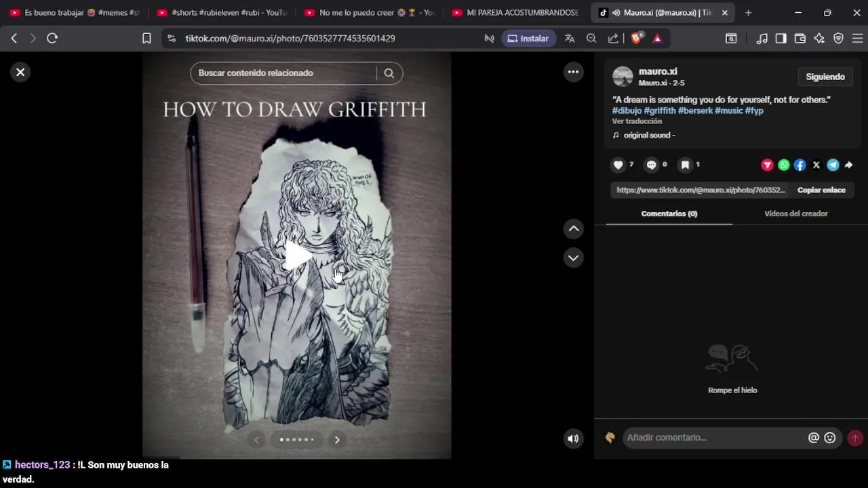868x488 pixels.
Task: Open Brave Rewards triangle icon
Action: (x=657, y=39)
